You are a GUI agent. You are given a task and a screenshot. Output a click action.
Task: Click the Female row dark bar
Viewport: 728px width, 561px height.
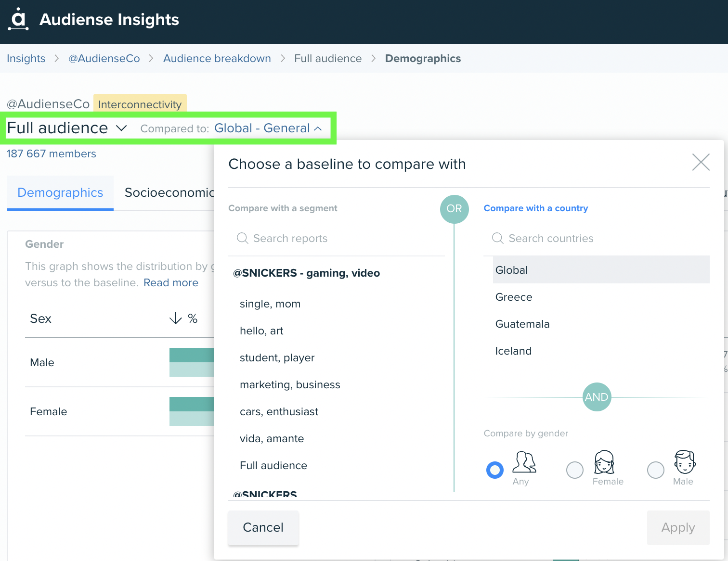[x=192, y=404]
